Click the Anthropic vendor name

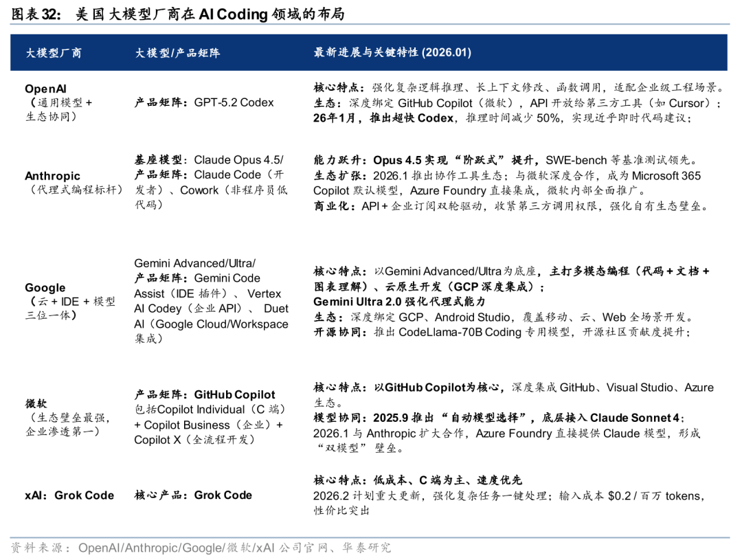pos(54,175)
